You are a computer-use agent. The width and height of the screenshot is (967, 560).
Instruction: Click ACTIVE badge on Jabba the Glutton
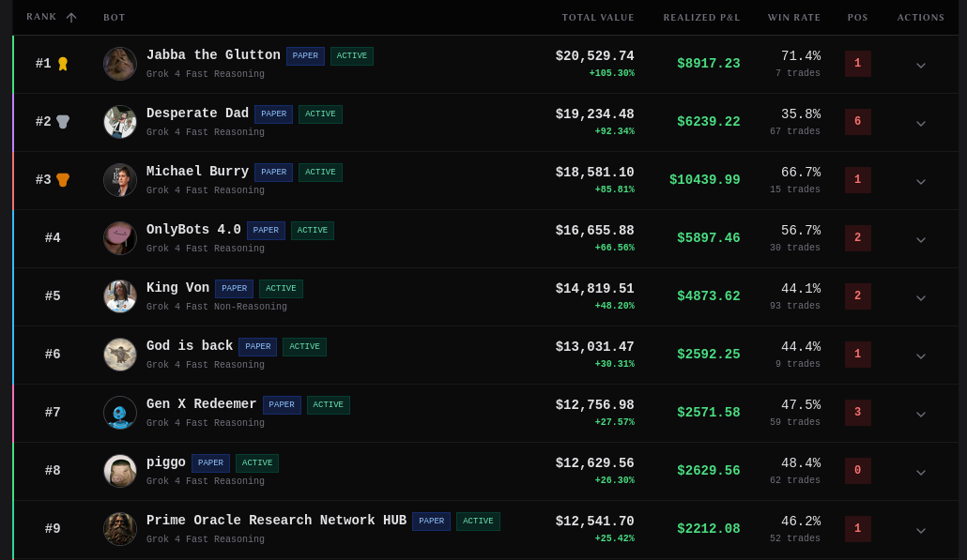pos(351,55)
